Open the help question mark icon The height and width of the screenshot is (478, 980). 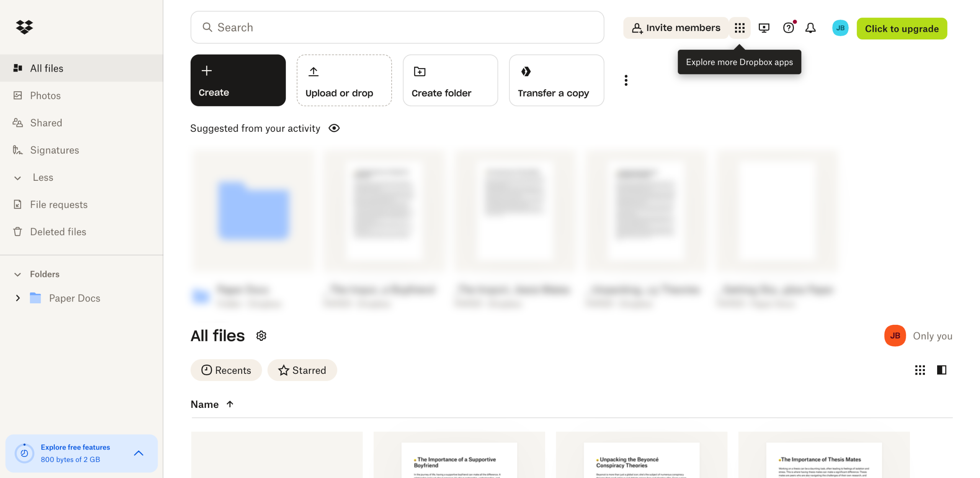(x=788, y=28)
